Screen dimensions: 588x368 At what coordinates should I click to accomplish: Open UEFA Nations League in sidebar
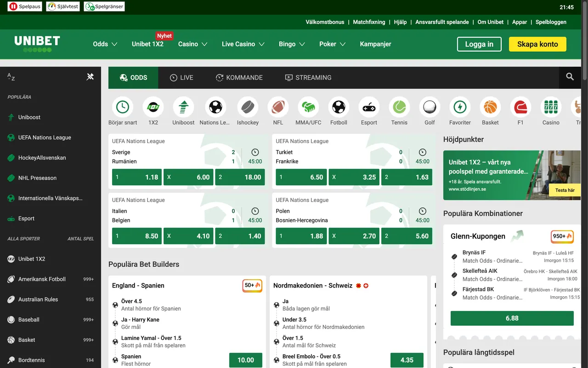tap(51, 138)
